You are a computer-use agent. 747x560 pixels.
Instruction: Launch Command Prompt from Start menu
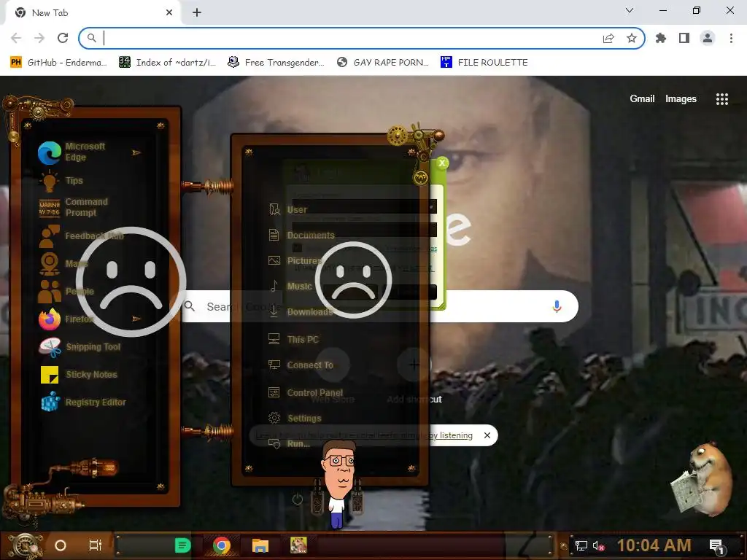[74, 207]
